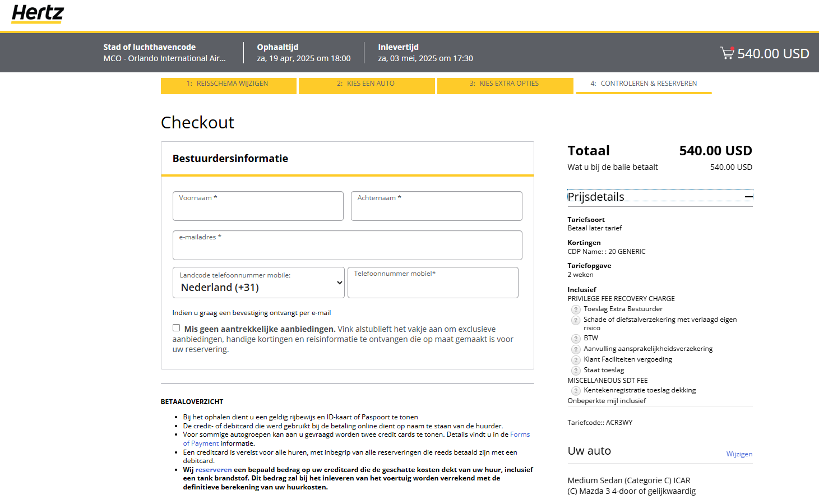Click the Wijzigen link for Uw auto
The image size is (819, 504).
click(x=739, y=454)
